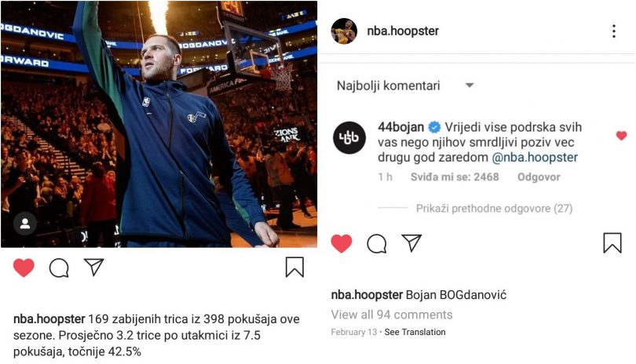Click See Translation under the caption

tap(415, 332)
